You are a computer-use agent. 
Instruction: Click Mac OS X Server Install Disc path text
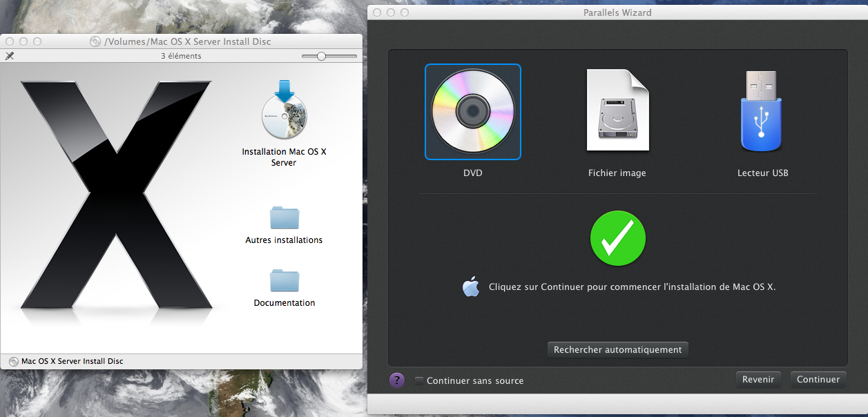pos(73,361)
